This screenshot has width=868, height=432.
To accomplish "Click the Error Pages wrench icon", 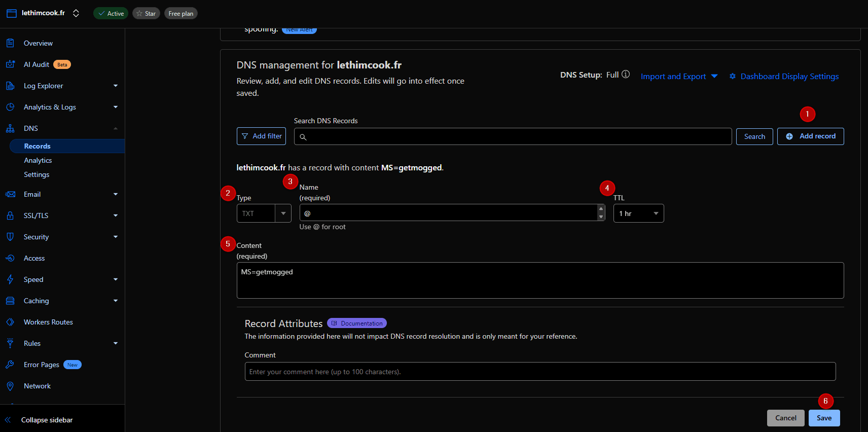I will click(x=10, y=365).
